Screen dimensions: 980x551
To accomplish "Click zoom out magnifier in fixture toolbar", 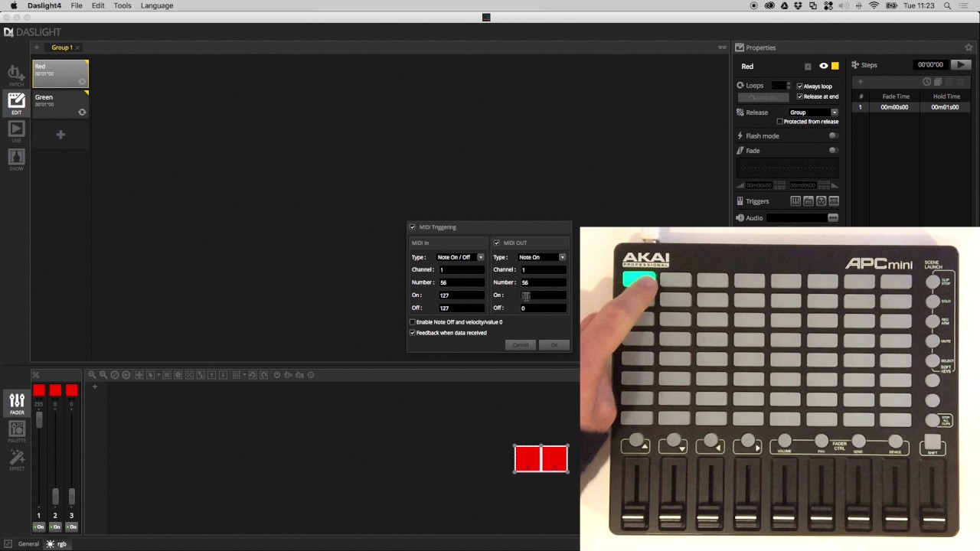I will [x=91, y=375].
